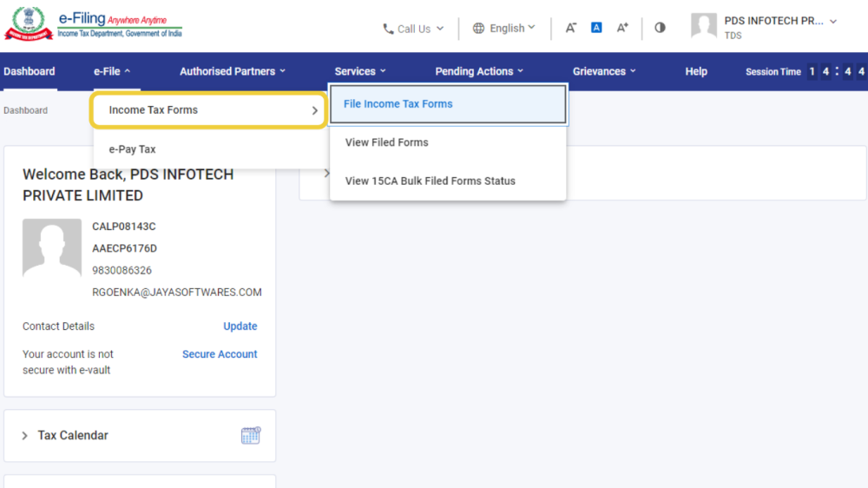Image resolution: width=868 pixels, height=488 pixels.
Task: Reset font size with default A icon
Action: (596, 28)
